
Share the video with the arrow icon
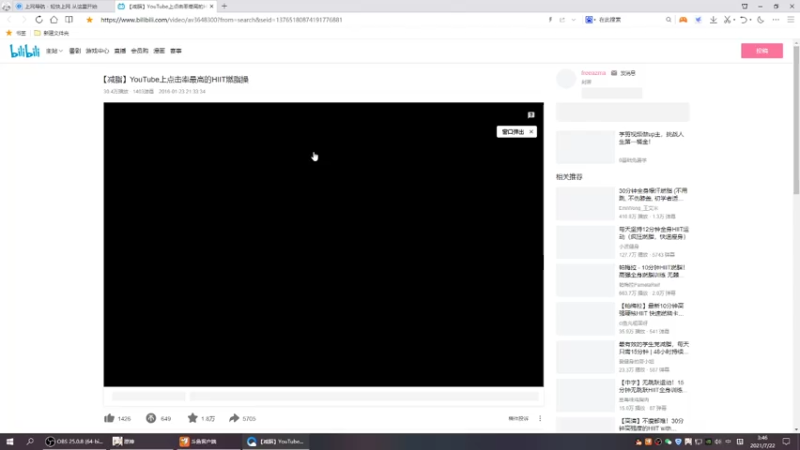[234, 418]
